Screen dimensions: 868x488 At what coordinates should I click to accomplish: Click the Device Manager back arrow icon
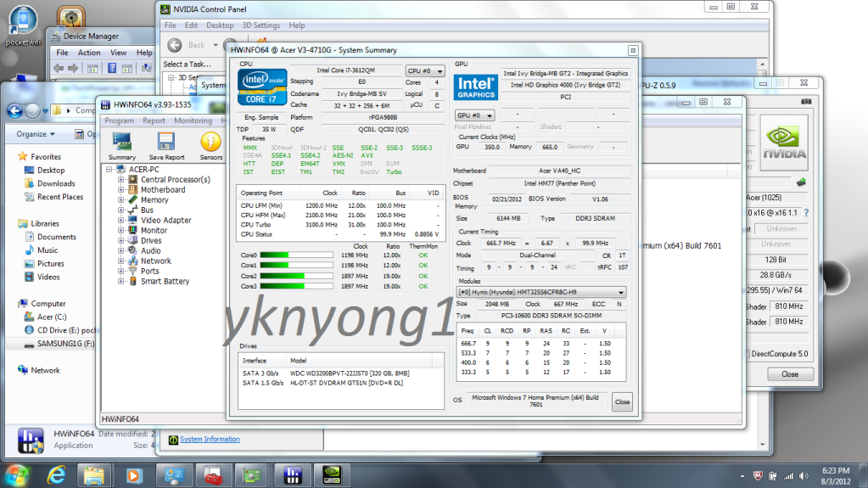59,68
